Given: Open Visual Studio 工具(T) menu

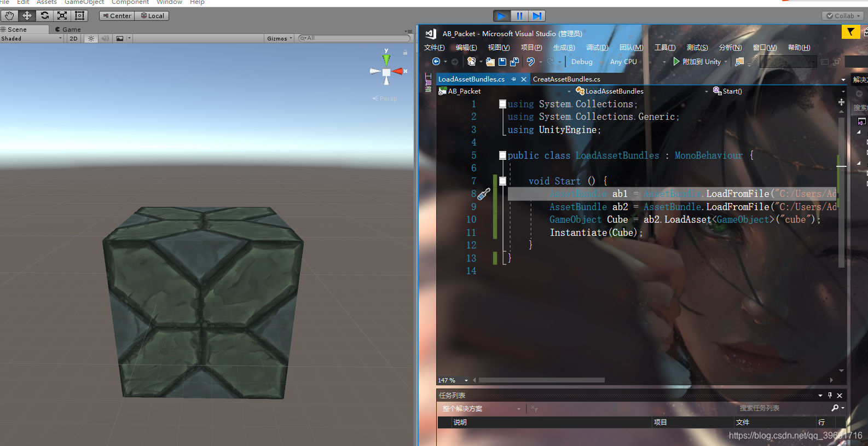Looking at the screenshot, I should 665,48.
